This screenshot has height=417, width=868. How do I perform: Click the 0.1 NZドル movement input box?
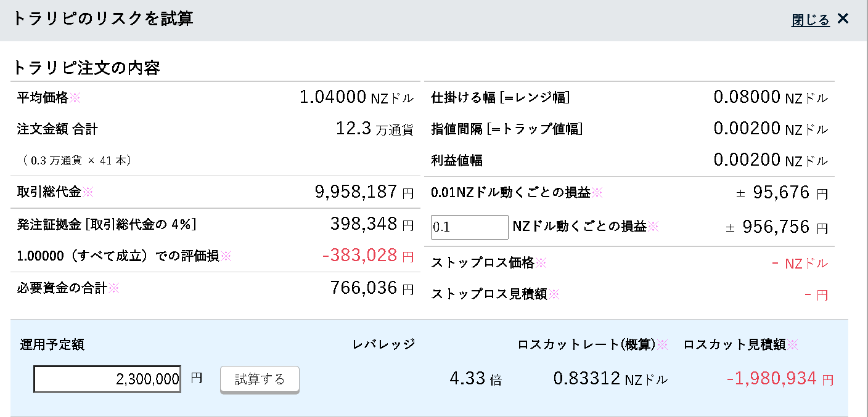(x=469, y=227)
